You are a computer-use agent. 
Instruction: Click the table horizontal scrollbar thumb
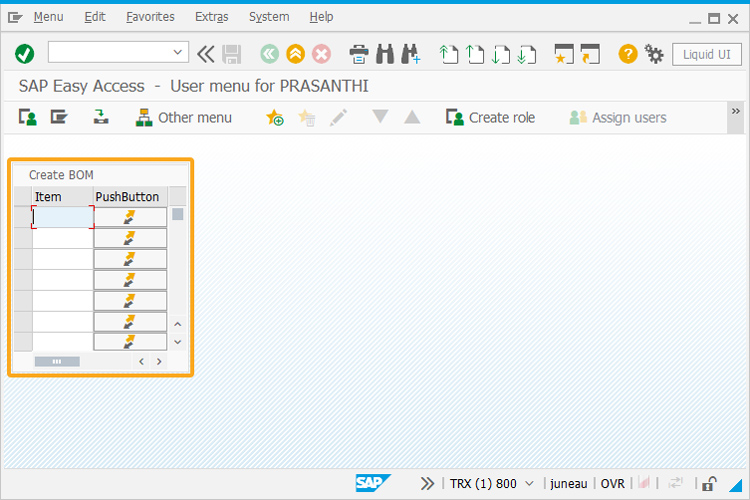click(x=57, y=362)
